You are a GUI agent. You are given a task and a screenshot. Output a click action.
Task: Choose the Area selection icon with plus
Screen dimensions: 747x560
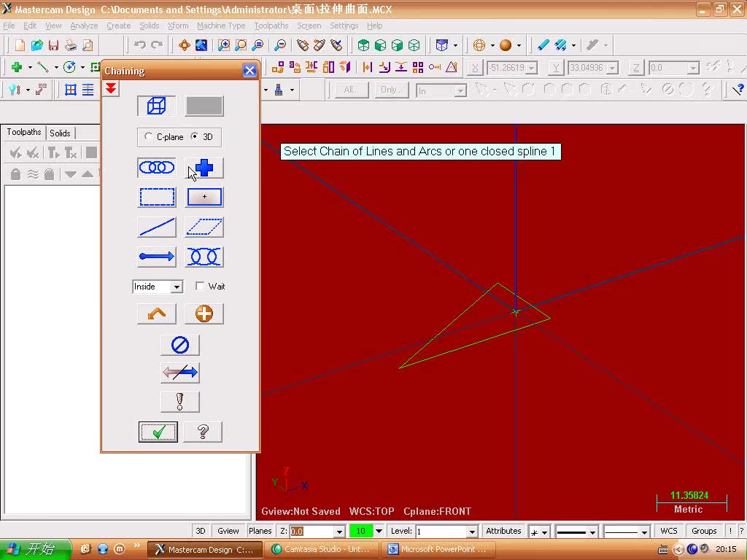[204, 197]
